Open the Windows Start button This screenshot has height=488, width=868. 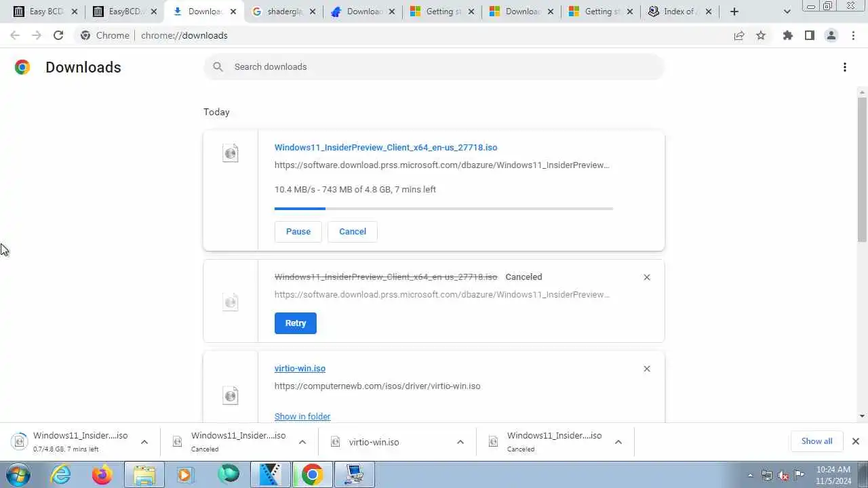(x=17, y=474)
